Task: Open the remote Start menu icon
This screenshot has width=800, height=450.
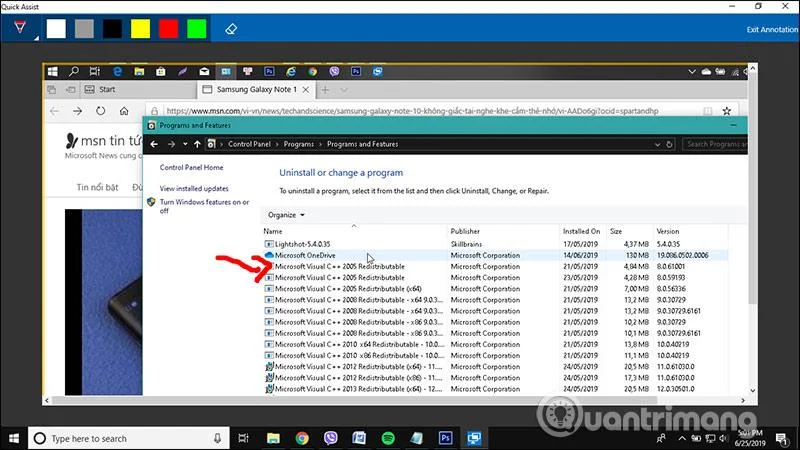Action: [53, 71]
